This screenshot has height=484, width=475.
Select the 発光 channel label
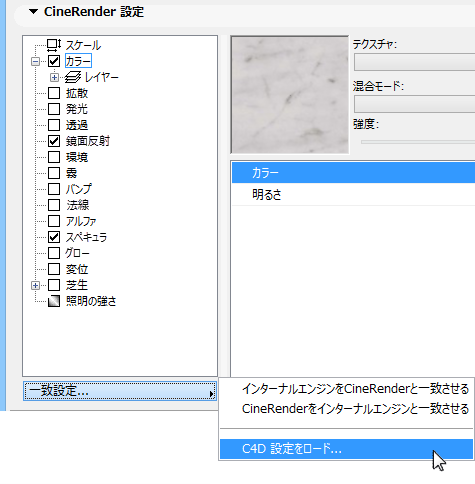click(77, 109)
